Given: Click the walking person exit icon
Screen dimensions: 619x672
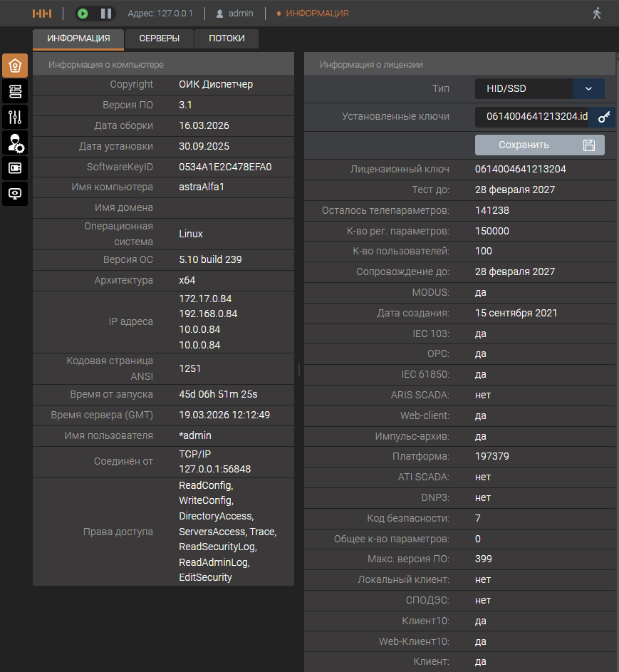Looking at the screenshot, I should click(x=597, y=14).
